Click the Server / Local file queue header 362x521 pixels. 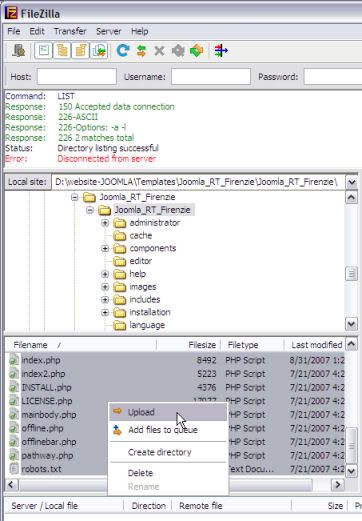click(63, 506)
